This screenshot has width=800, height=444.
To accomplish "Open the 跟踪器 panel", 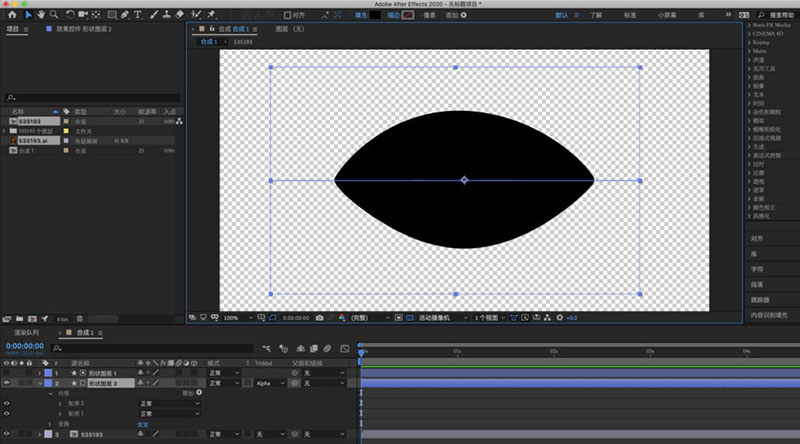I will (x=761, y=299).
